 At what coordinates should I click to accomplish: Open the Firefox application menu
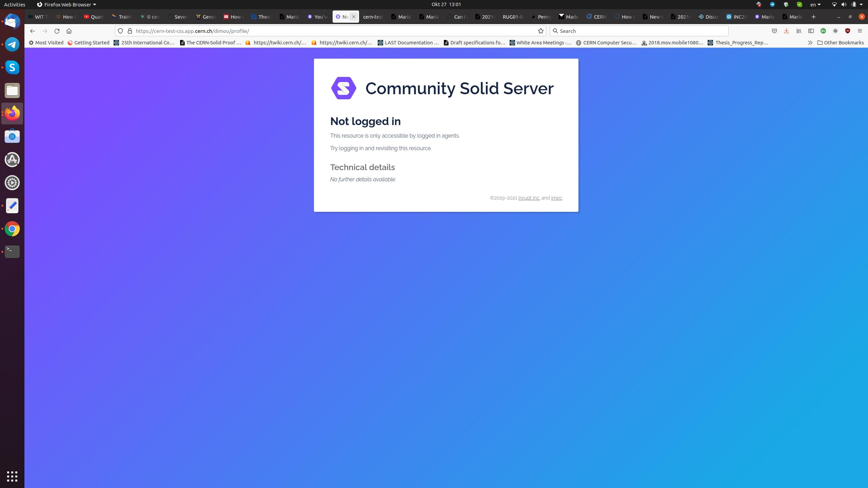coord(860,31)
